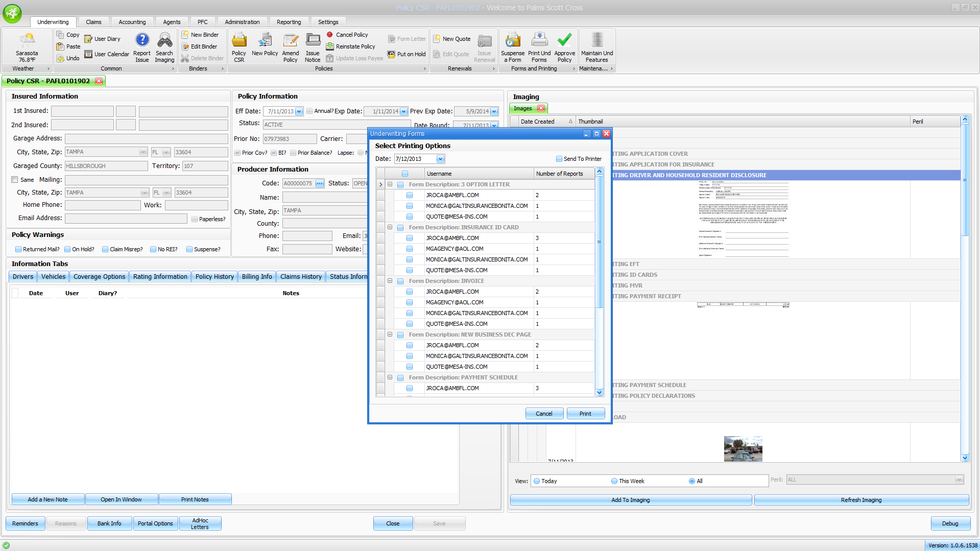The image size is (980, 551).
Task: Switch to the Claims ribbon tab
Action: [93, 22]
